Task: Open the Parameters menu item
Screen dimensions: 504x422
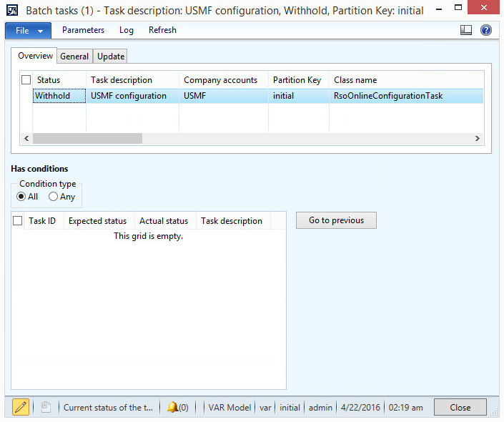Action: pos(83,30)
